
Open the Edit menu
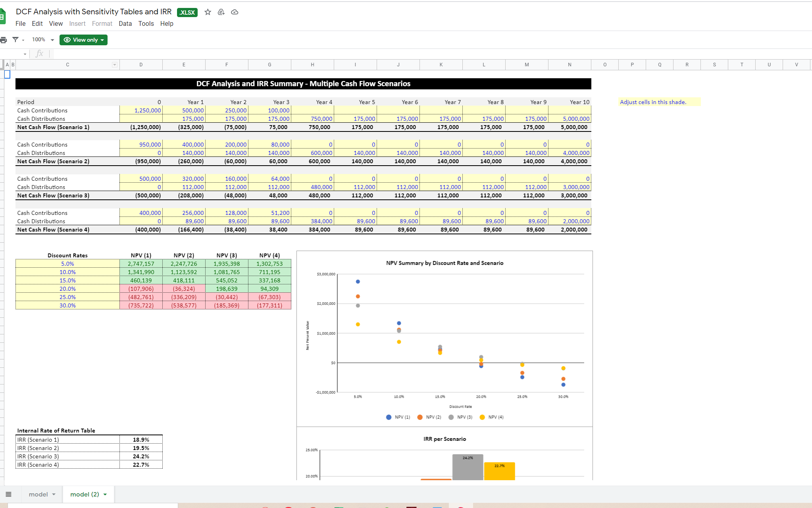pyautogui.click(x=37, y=23)
